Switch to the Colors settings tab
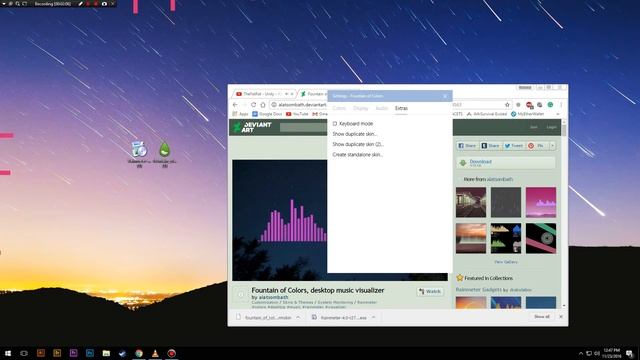640x360 pixels. tap(339, 108)
